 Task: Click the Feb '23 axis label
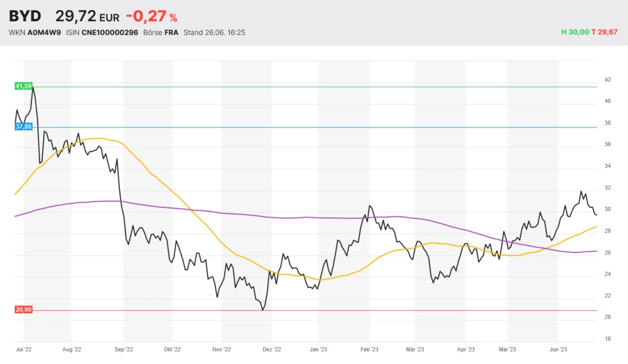[x=369, y=349]
